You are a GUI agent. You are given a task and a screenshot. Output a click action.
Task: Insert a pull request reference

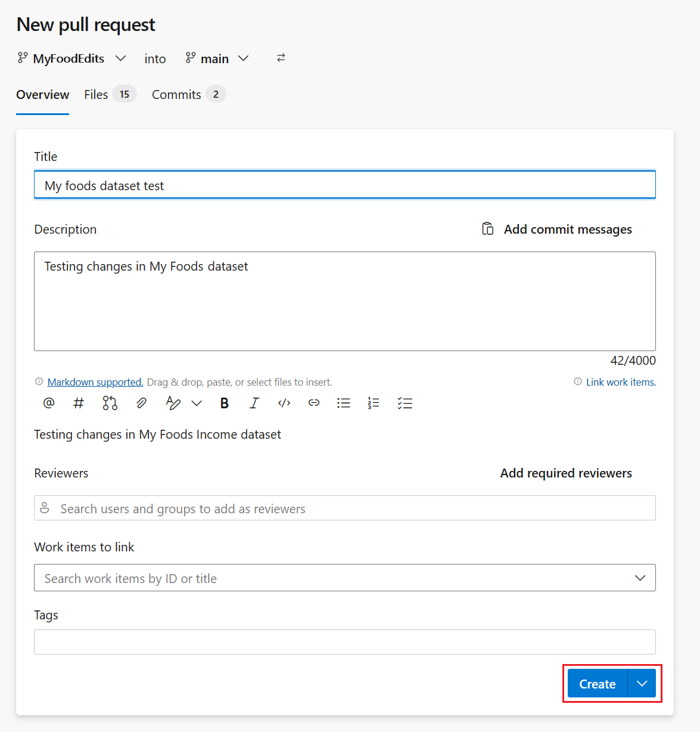point(110,403)
